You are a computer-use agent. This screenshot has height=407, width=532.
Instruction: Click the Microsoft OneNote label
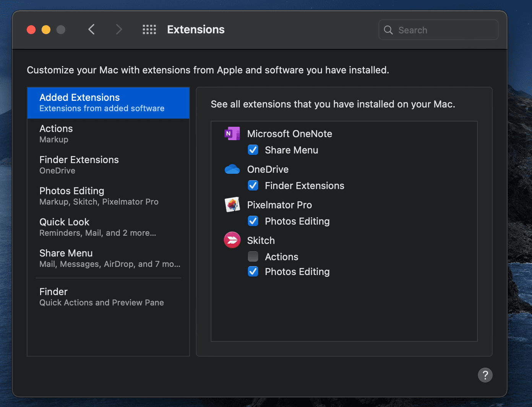(290, 134)
